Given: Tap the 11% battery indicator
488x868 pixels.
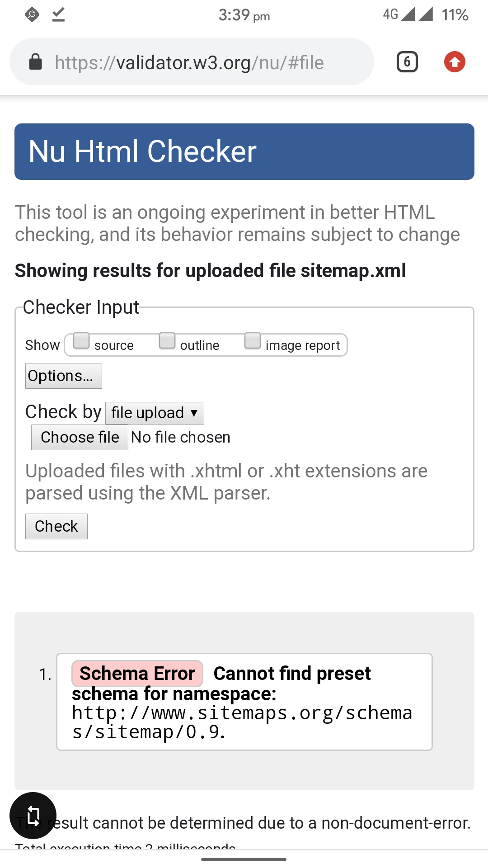Looking at the screenshot, I should pyautogui.click(x=455, y=15).
